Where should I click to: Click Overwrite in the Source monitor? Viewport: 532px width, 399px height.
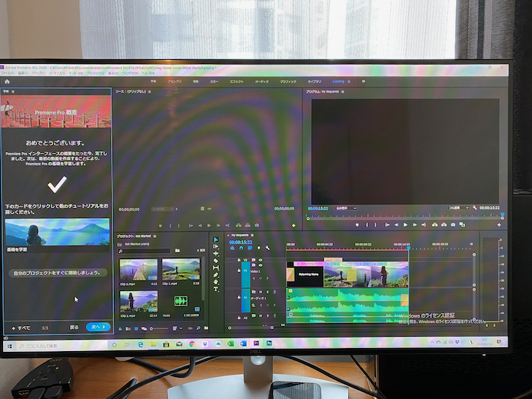point(248,225)
